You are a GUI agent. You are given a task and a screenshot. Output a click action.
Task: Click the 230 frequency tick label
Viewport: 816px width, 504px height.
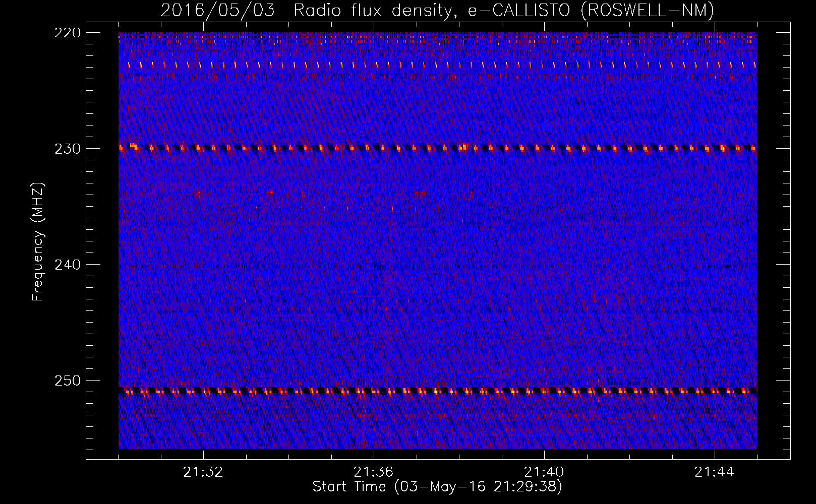[67, 149]
